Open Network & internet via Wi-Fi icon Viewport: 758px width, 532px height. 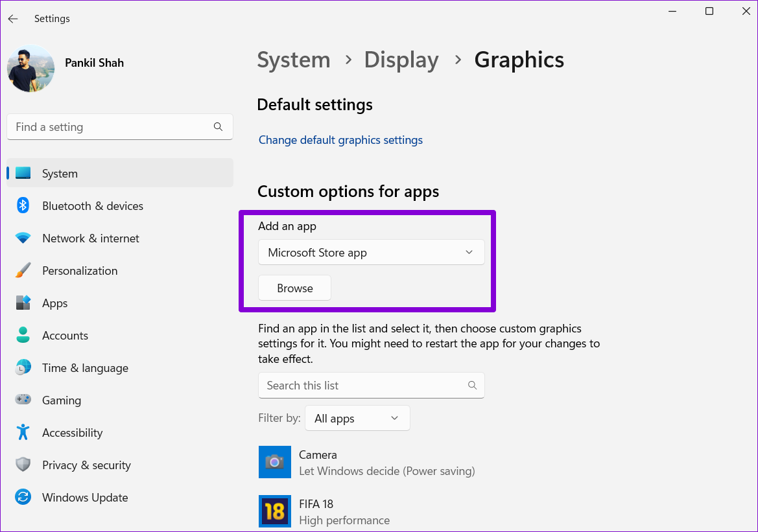23,238
